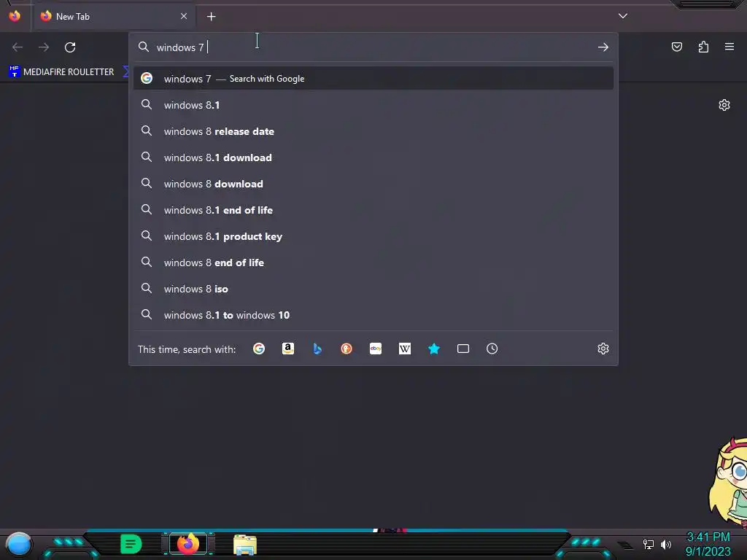Go back with the back arrow
Screen dimensions: 747x560
click(x=18, y=47)
